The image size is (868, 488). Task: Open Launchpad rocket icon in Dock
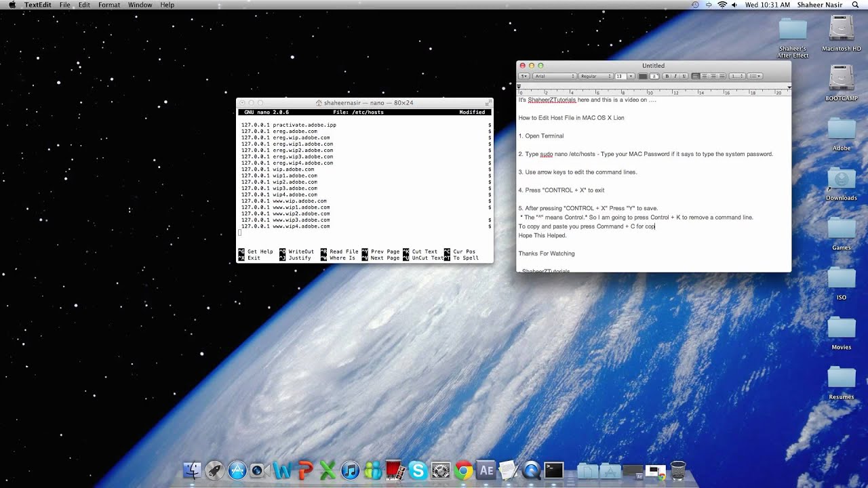click(214, 470)
